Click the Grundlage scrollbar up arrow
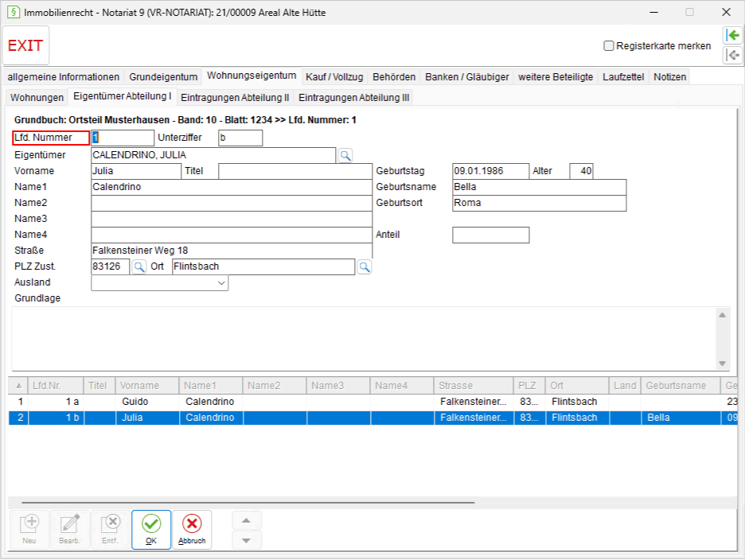The image size is (745, 560). [722, 315]
